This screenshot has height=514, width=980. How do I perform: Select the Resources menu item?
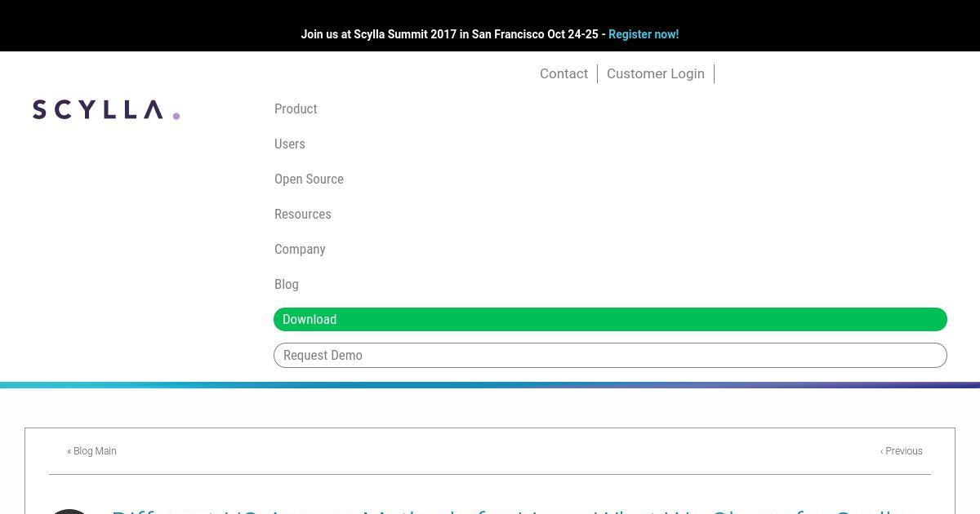(x=303, y=214)
